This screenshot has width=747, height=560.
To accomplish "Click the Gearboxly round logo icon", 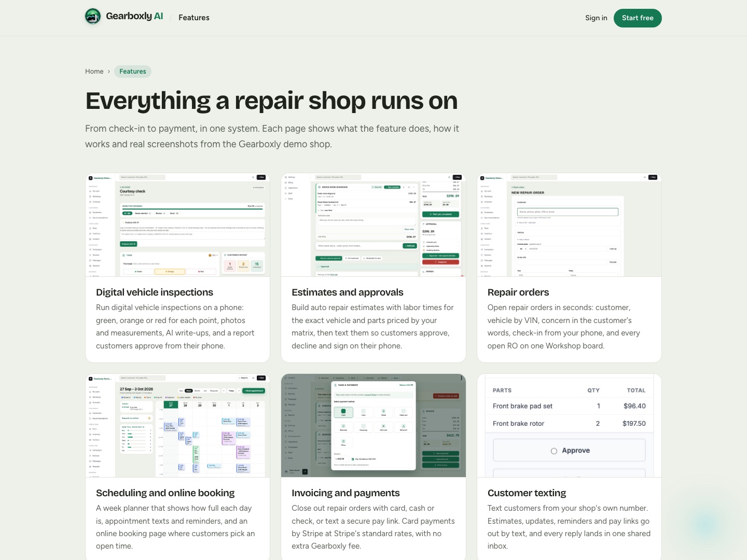I will tap(93, 17).
